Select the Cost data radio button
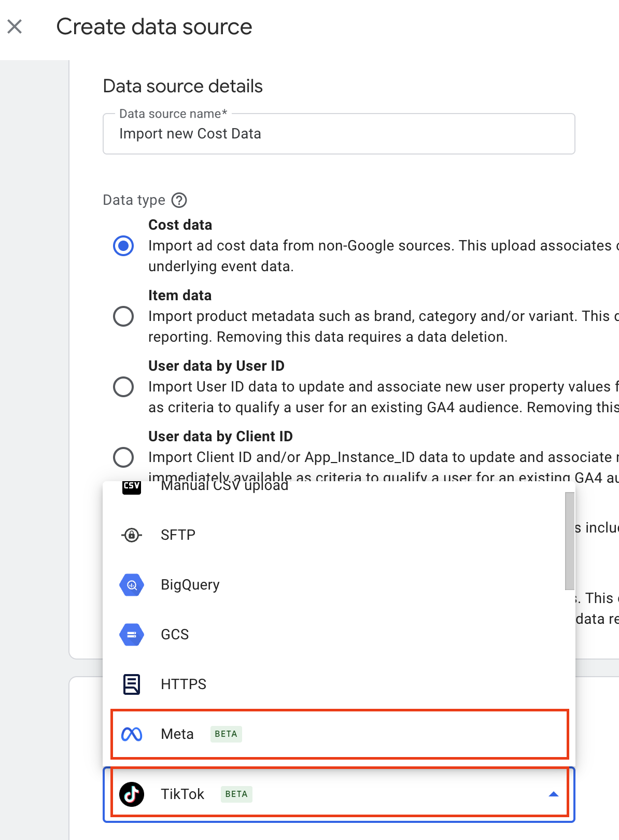 (123, 246)
